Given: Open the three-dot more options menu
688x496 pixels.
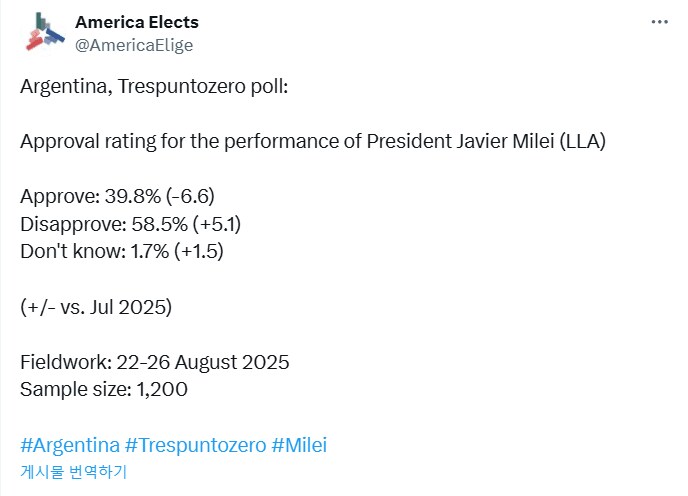Looking at the screenshot, I should [x=659, y=21].
